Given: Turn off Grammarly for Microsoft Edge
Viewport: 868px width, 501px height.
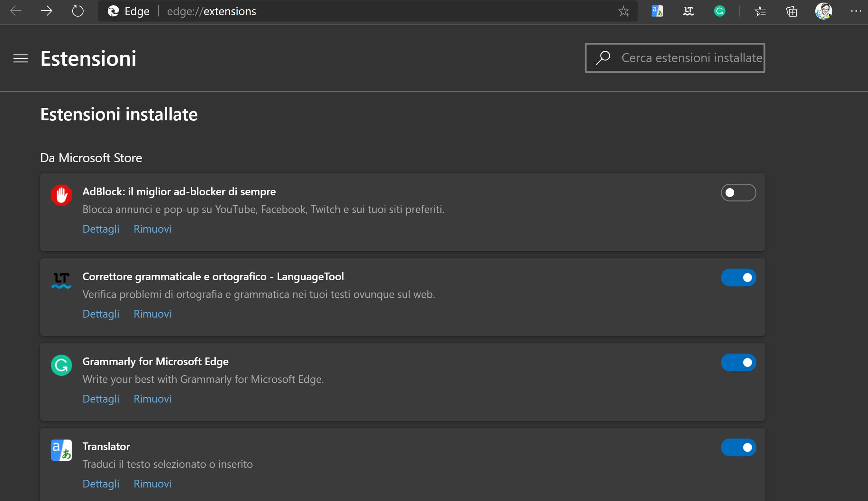Looking at the screenshot, I should [738, 362].
